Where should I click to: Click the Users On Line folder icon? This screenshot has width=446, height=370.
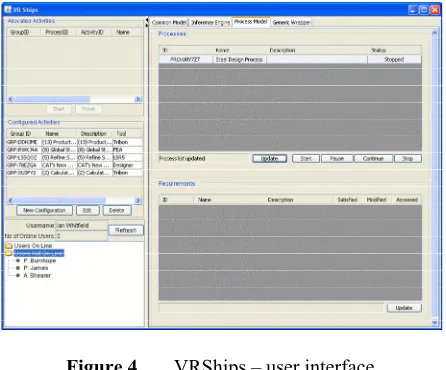9,246
